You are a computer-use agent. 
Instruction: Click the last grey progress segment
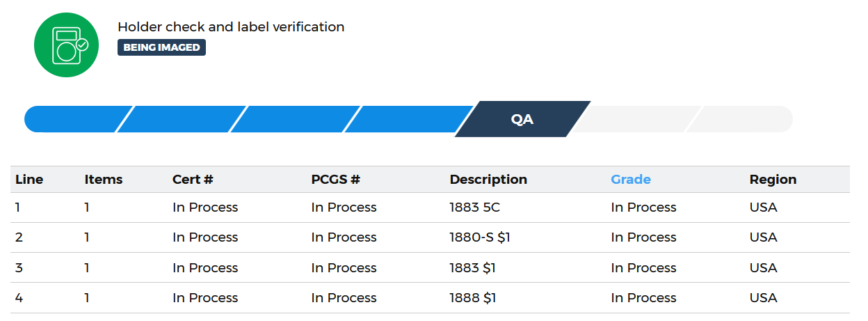[740, 119]
